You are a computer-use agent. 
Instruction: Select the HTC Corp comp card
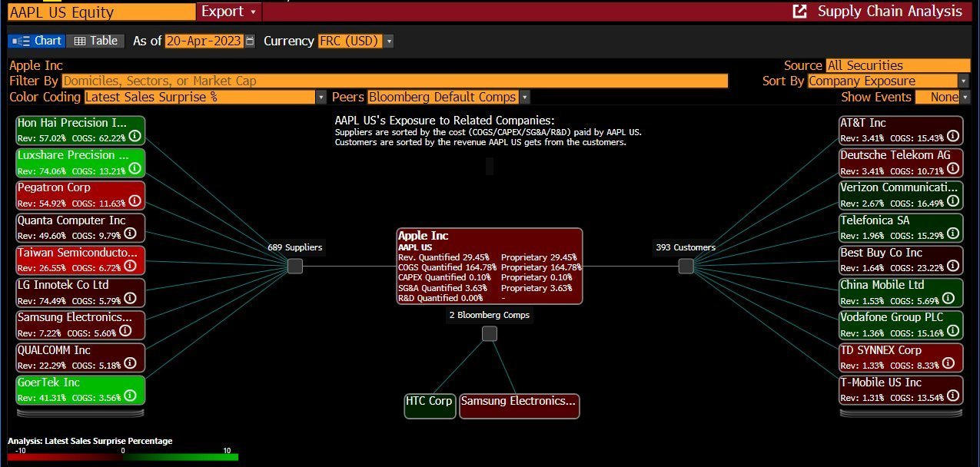430,406
